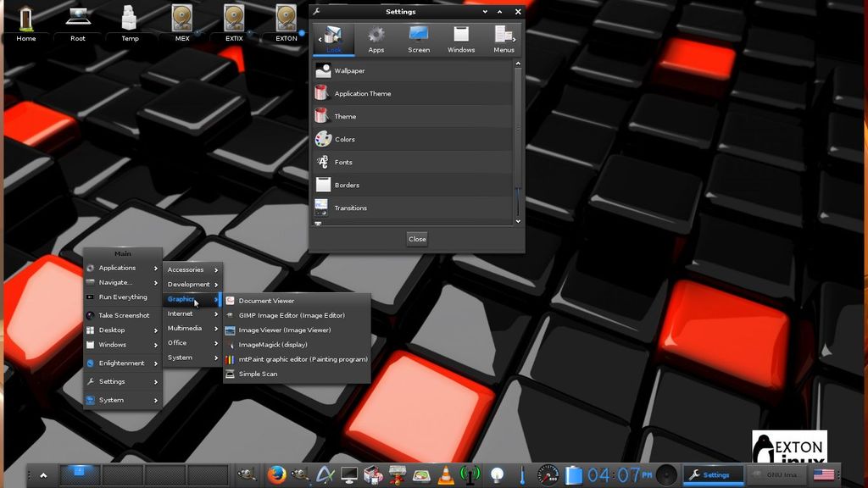Launch VLC media player from the shelf
Image resolution: width=868 pixels, height=488 pixels.
446,475
